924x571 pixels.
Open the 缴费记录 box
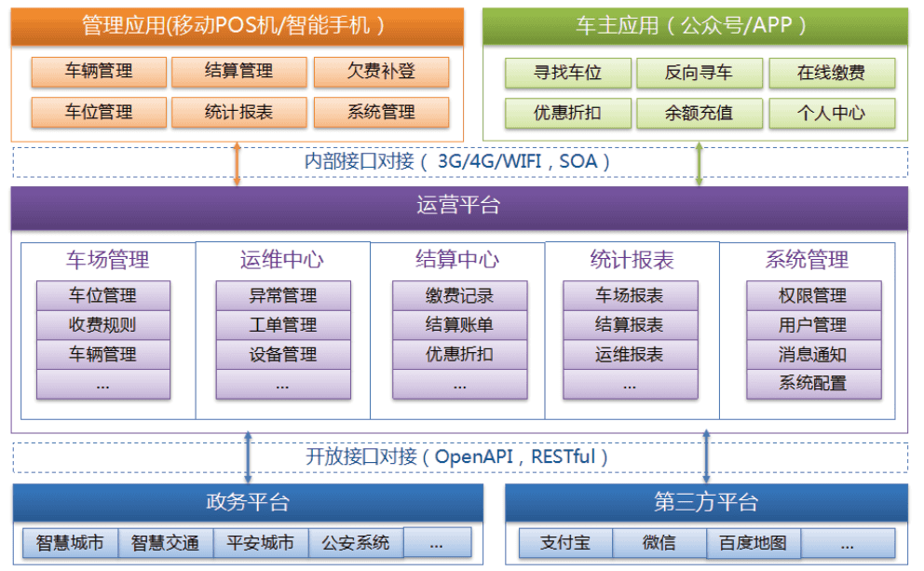pyautogui.click(x=460, y=296)
